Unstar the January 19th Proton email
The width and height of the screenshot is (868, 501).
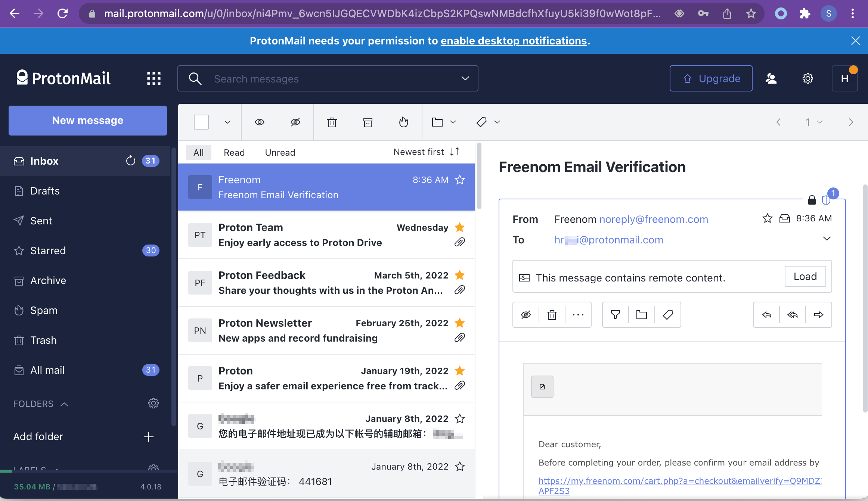(x=460, y=371)
